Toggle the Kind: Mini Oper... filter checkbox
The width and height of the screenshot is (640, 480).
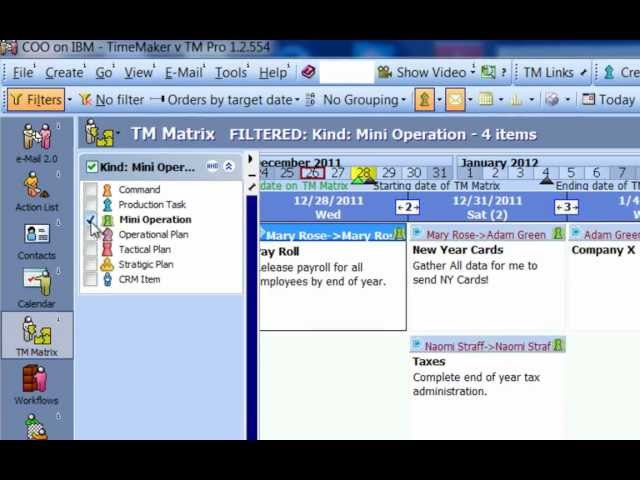(92, 167)
